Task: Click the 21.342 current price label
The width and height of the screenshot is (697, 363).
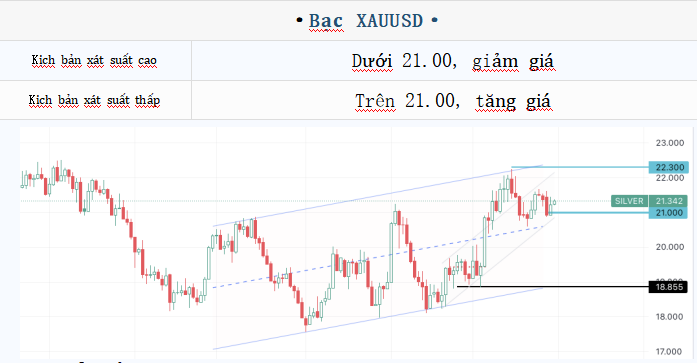Action: [669, 201]
